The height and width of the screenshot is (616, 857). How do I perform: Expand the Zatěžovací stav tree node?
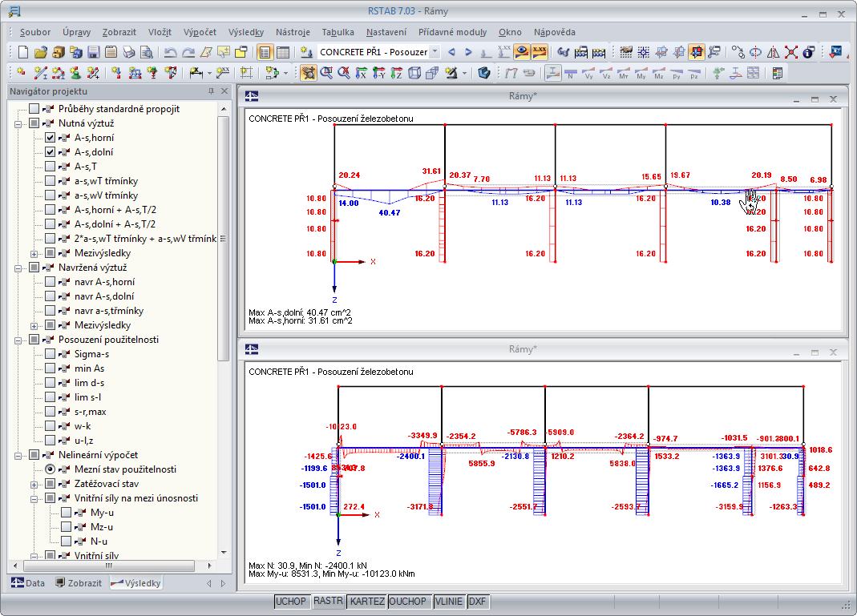tap(34, 484)
